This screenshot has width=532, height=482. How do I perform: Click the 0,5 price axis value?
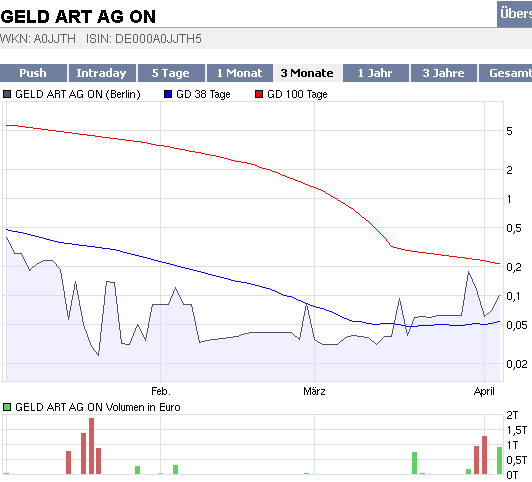pyautogui.click(x=514, y=228)
